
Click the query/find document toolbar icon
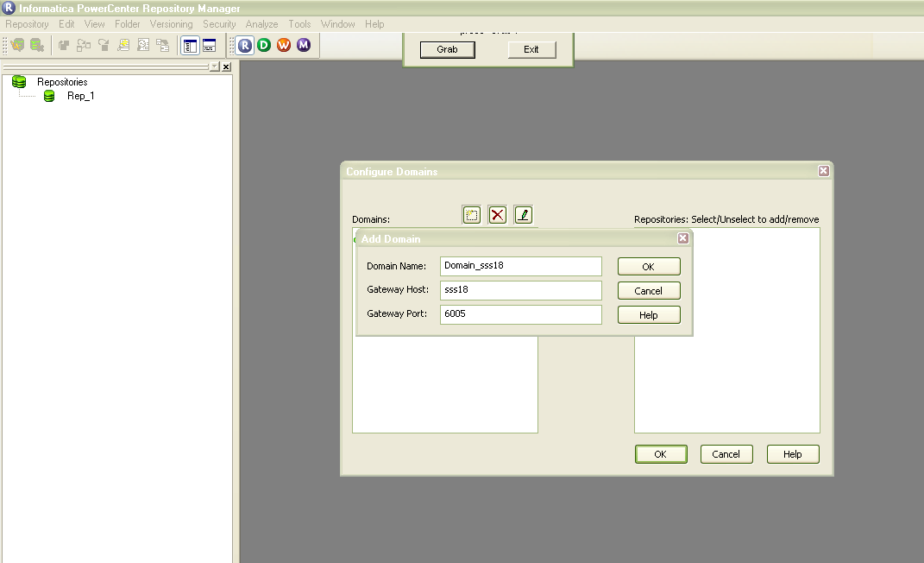pos(123,46)
